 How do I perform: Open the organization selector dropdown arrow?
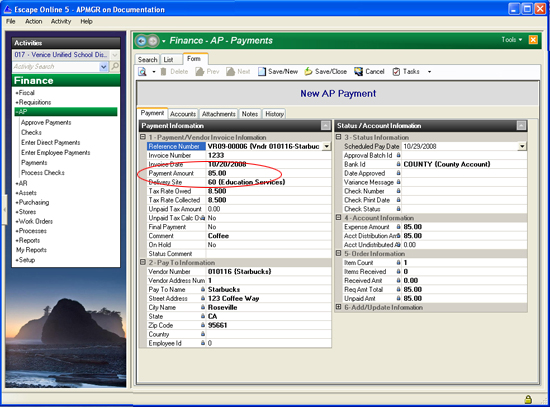point(115,55)
